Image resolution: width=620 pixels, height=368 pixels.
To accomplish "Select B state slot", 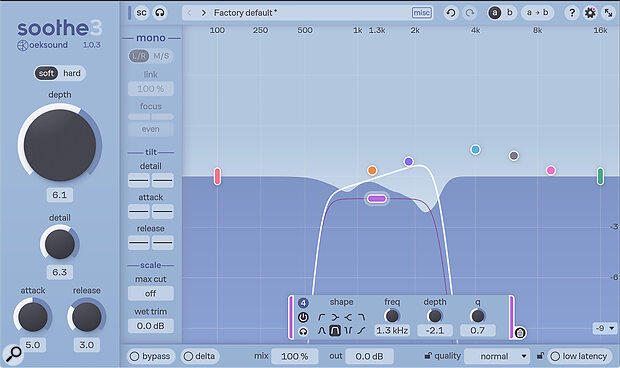I will [510, 13].
